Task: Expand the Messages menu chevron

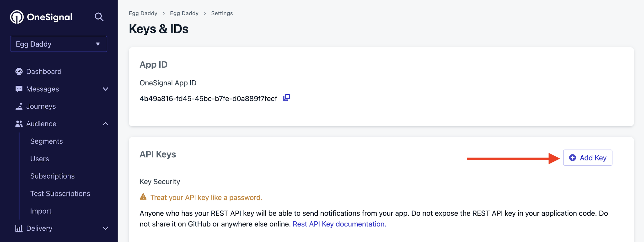Action: 106,89
